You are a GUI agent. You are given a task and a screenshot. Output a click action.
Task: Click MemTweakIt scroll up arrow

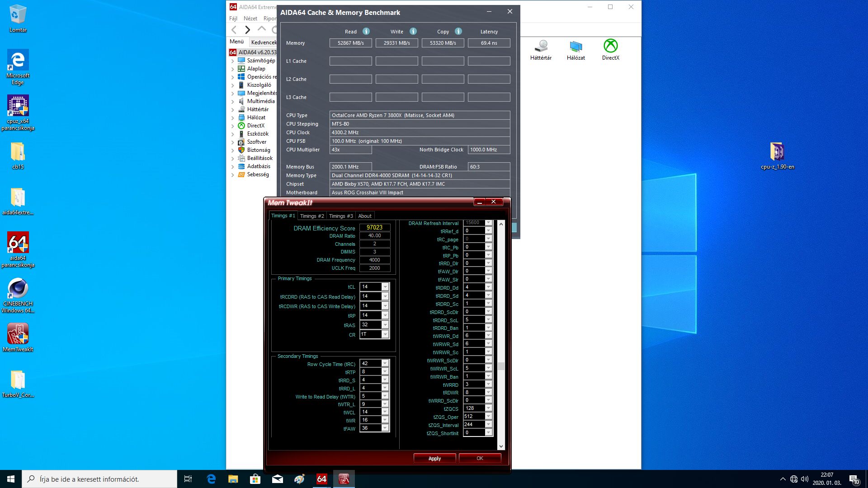[501, 224]
